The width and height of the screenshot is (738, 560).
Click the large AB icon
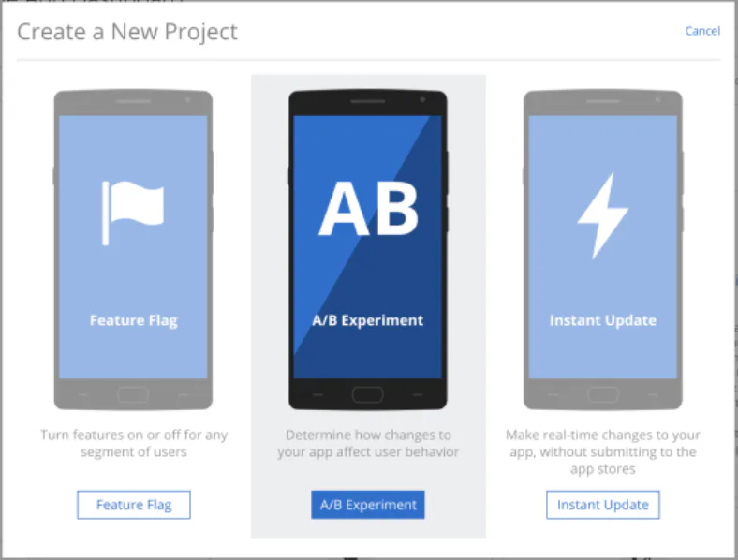tap(368, 209)
